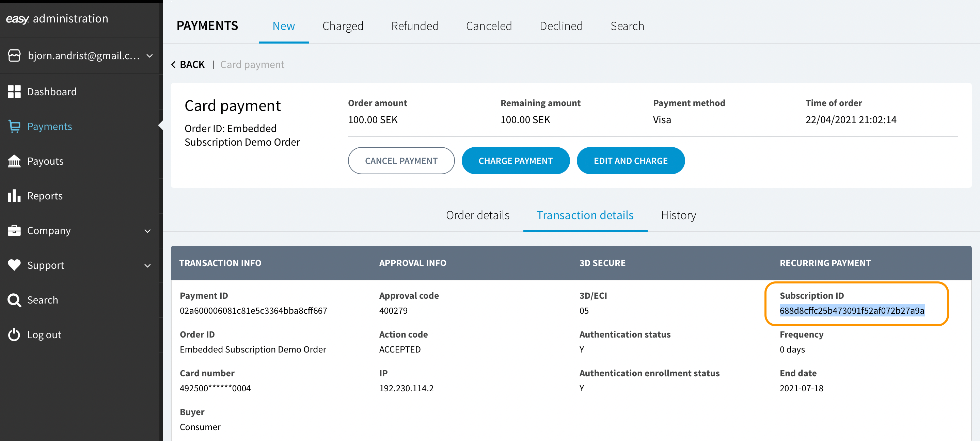
Task: Click the Search magnifier icon in sidebar
Action: point(14,300)
